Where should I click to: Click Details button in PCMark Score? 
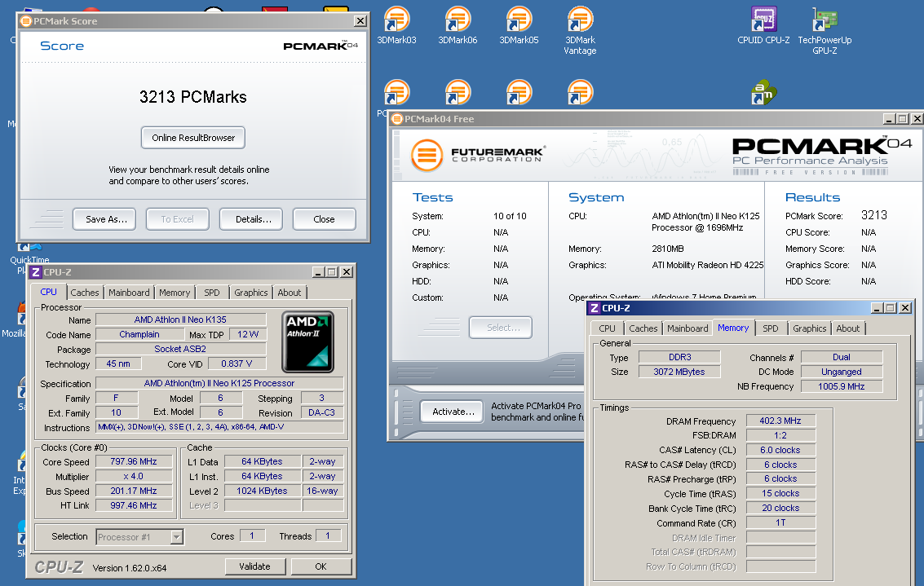251,219
